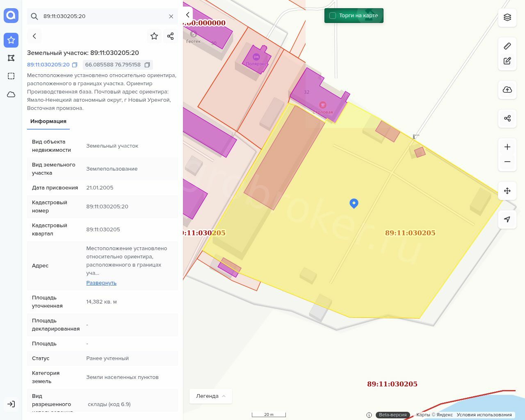The image size is (525, 420).
Task: Open login via sidebar bottom icon
Action: 11,404
